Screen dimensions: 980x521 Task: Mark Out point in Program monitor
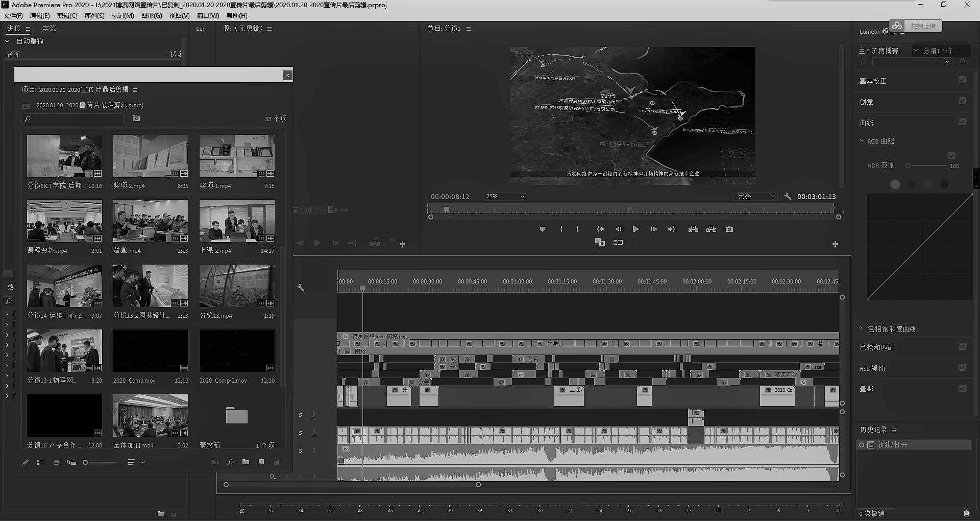coord(577,229)
